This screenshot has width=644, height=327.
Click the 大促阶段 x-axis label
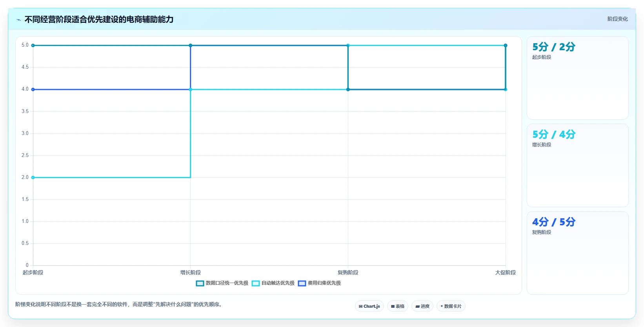(506, 272)
